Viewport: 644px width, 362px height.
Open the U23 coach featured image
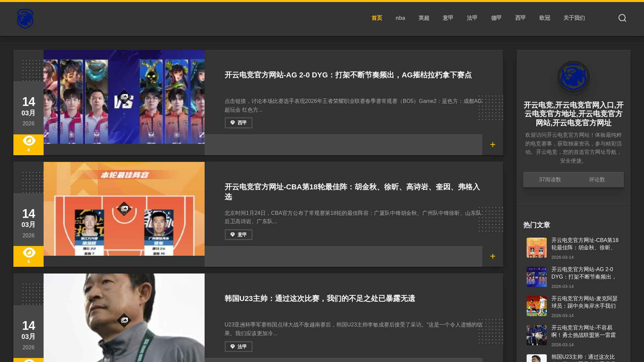click(124, 318)
